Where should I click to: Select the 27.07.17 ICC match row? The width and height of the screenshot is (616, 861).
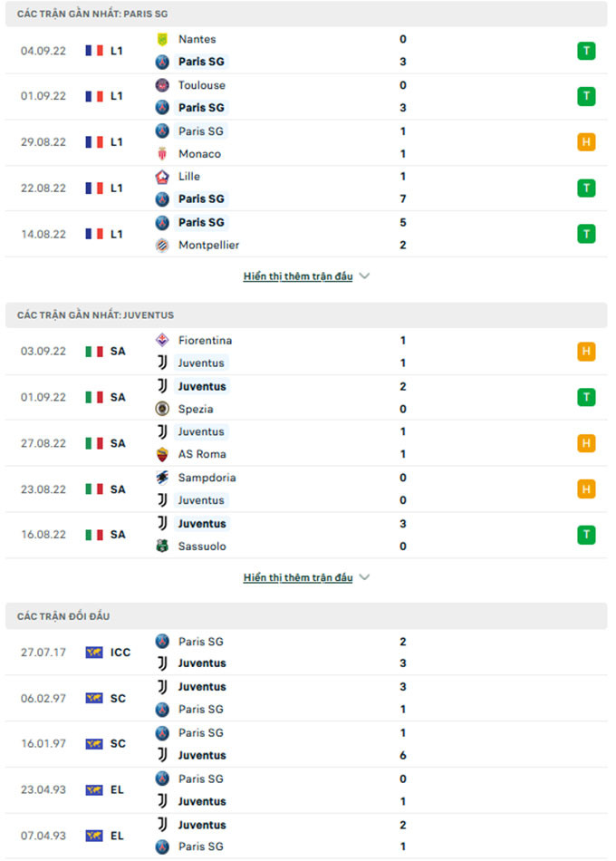308,653
